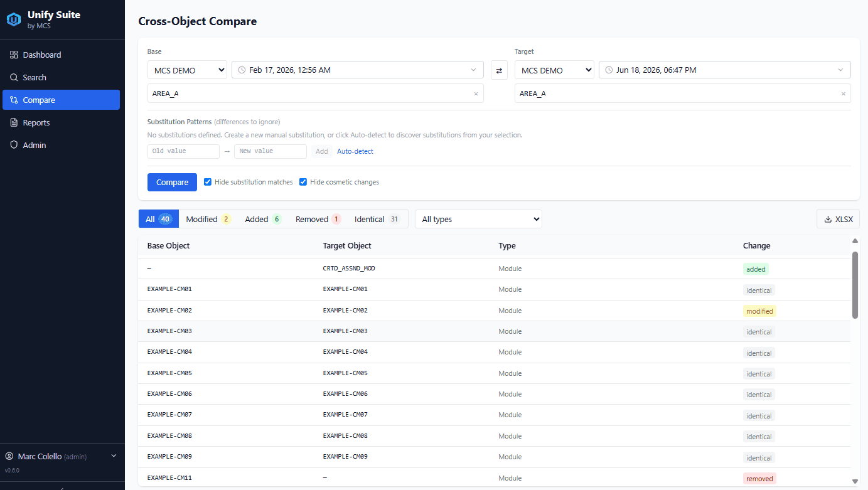
Task: Click the target AREA_A text field
Action: pyautogui.click(x=683, y=93)
